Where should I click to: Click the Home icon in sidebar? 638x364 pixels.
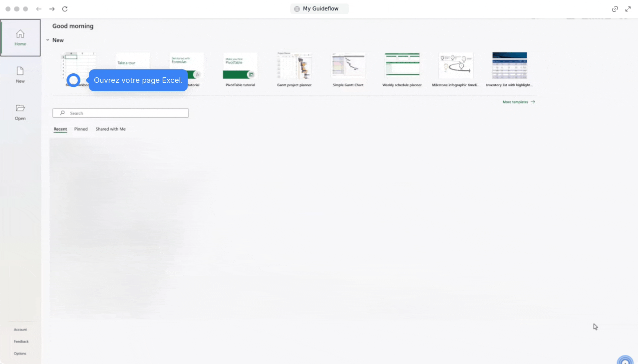20,34
